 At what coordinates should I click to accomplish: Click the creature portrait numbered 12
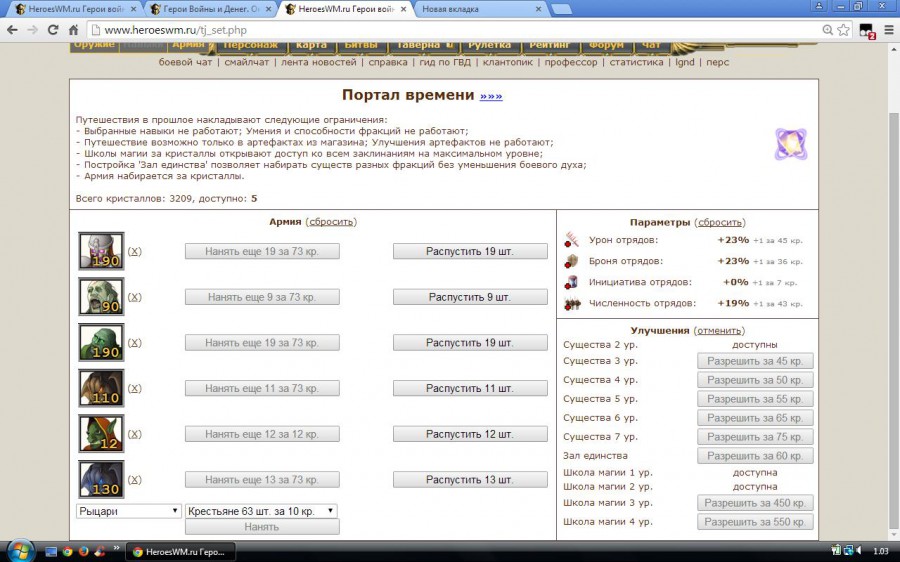click(101, 434)
